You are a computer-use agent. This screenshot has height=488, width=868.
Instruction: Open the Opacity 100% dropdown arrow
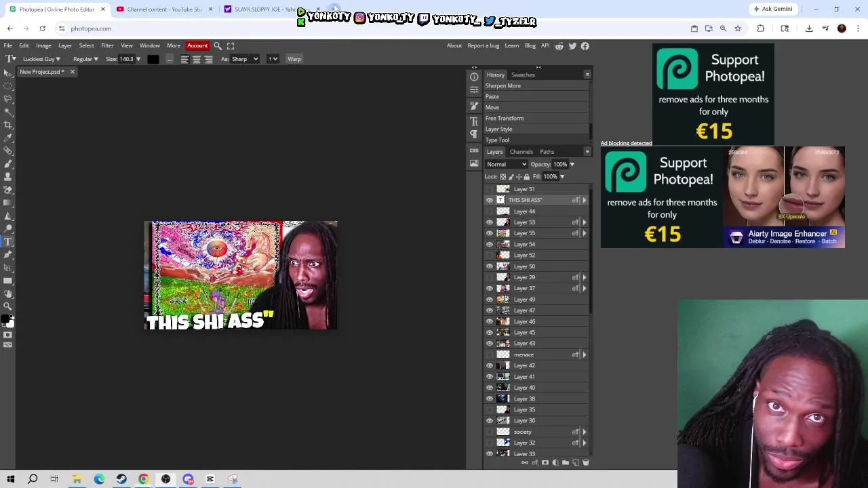[x=572, y=164]
